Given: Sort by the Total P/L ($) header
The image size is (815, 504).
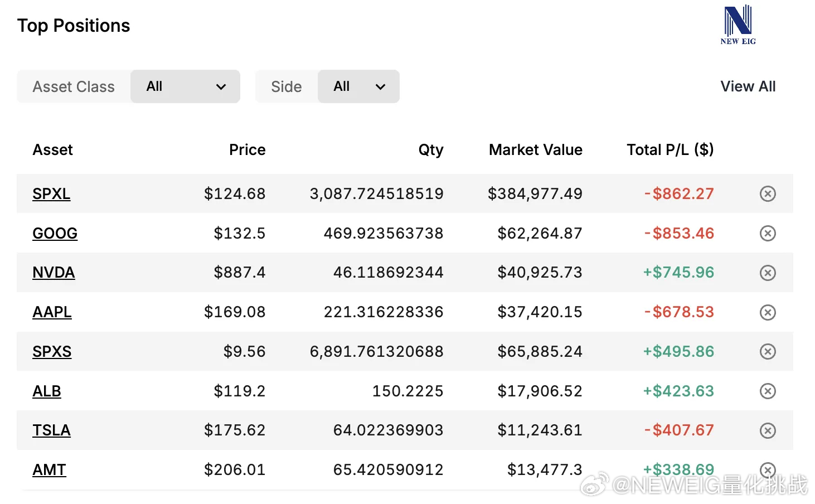Looking at the screenshot, I should click(x=670, y=149).
